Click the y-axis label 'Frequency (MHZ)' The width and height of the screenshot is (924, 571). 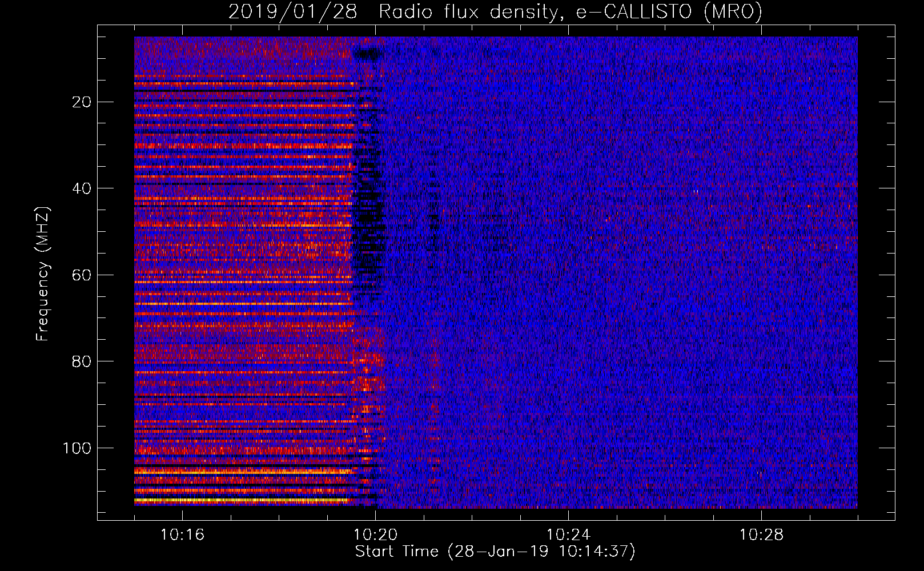coord(43,274)
